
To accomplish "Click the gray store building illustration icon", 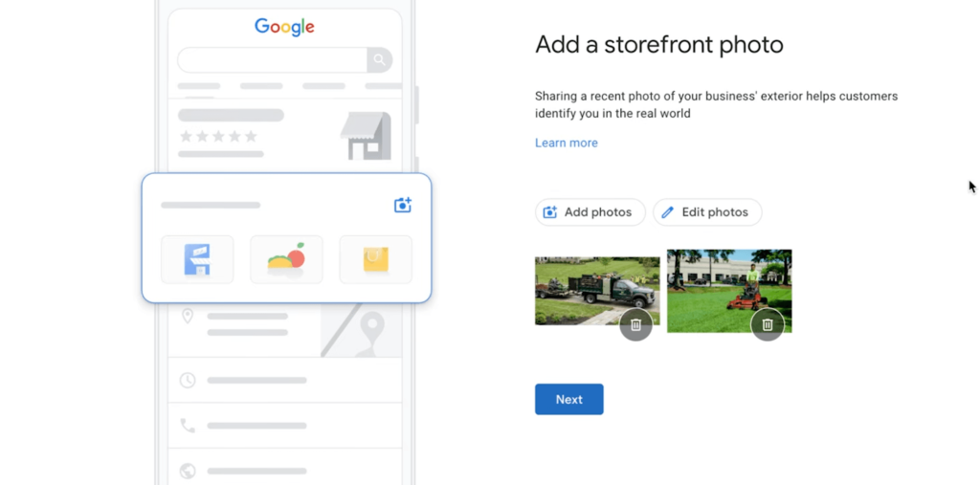I will point(367,136).
